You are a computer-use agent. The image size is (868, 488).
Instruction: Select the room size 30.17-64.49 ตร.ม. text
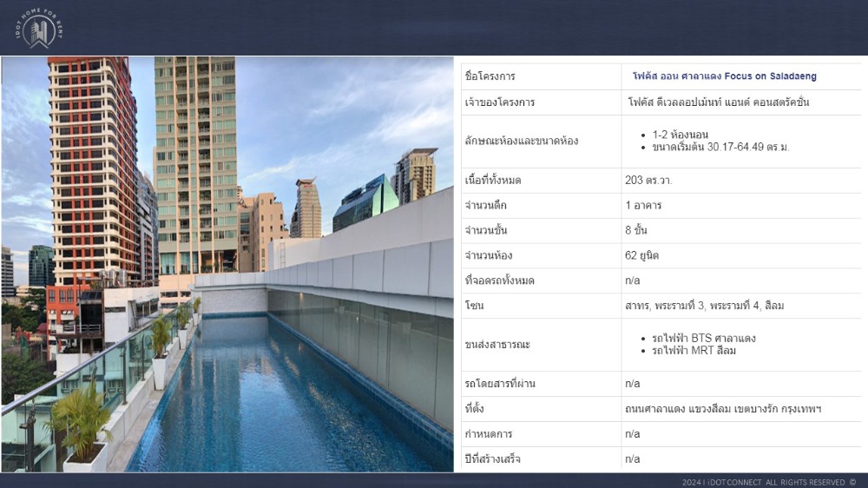point(720,147)
